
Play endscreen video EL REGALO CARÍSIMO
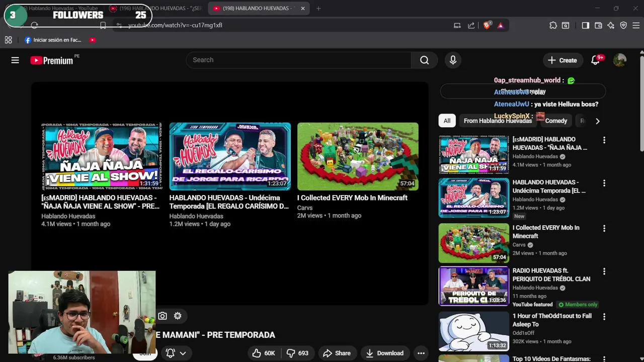click(230, 156)
